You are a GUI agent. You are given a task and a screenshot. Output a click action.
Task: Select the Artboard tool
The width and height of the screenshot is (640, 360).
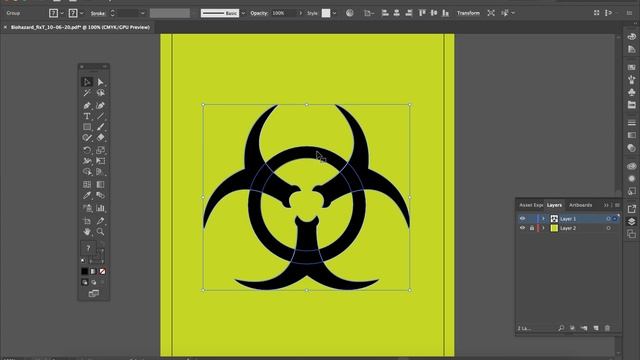click(x=87, y=221)
